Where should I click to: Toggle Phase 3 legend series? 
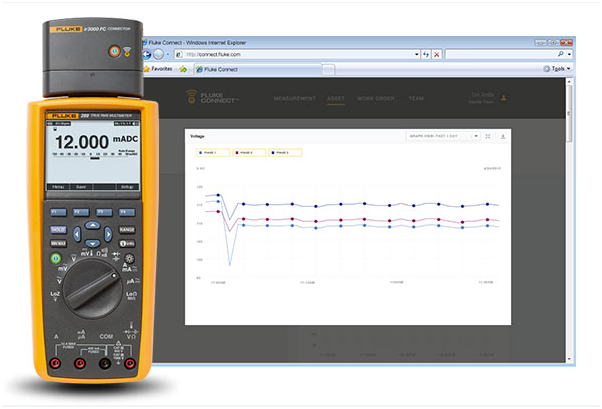284,152
